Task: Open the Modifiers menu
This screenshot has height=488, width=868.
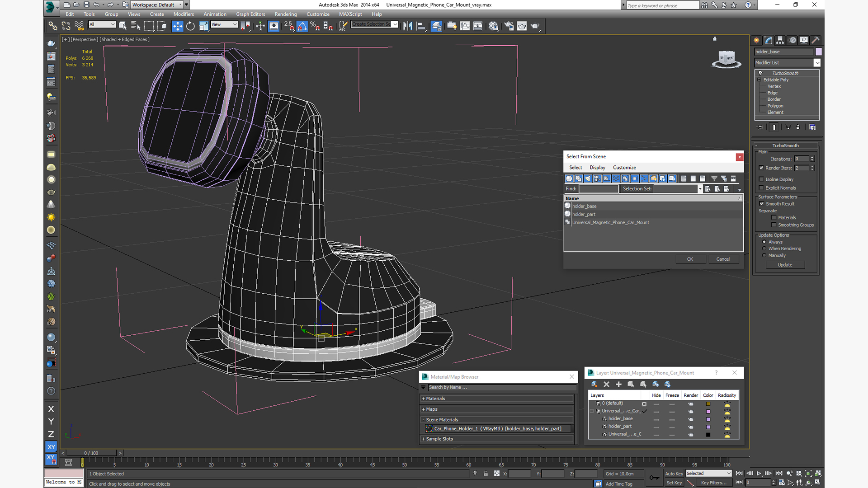Action: [184, 14]
